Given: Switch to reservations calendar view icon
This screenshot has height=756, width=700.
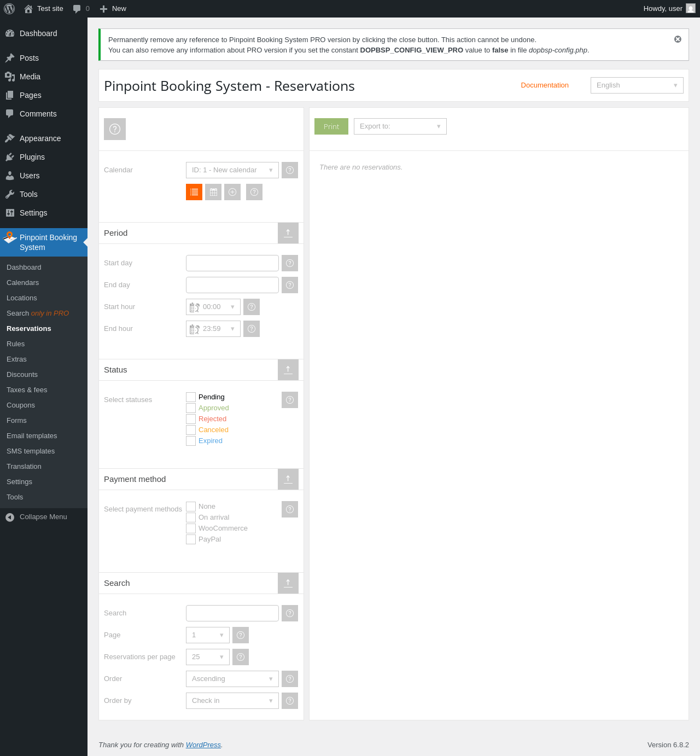Looking at the screenshot, I should [213, 192].
